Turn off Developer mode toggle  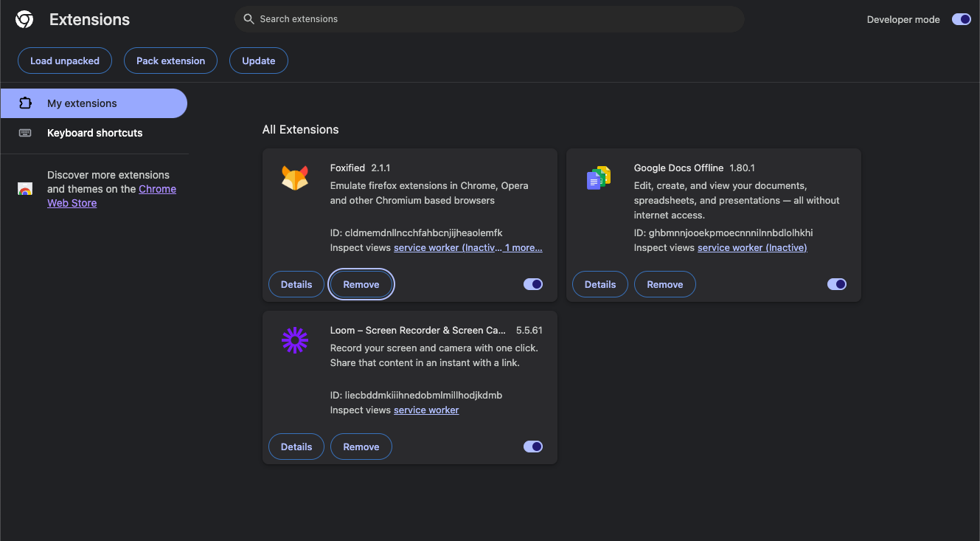click(962, 19)
